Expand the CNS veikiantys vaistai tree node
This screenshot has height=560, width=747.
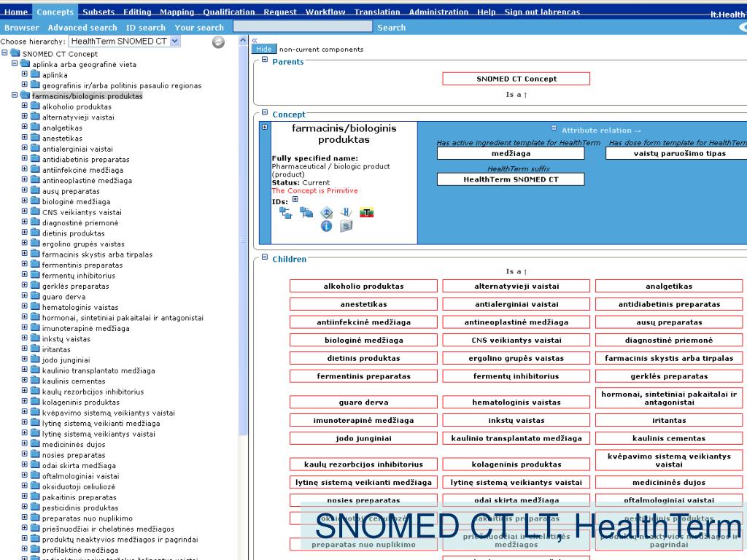[24, 211]
